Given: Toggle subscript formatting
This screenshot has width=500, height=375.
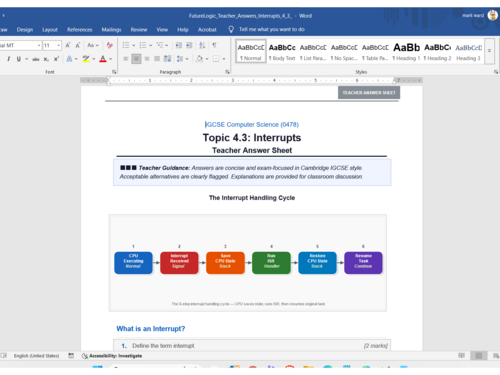Looking at the screenshot, I should coord(46,59).
